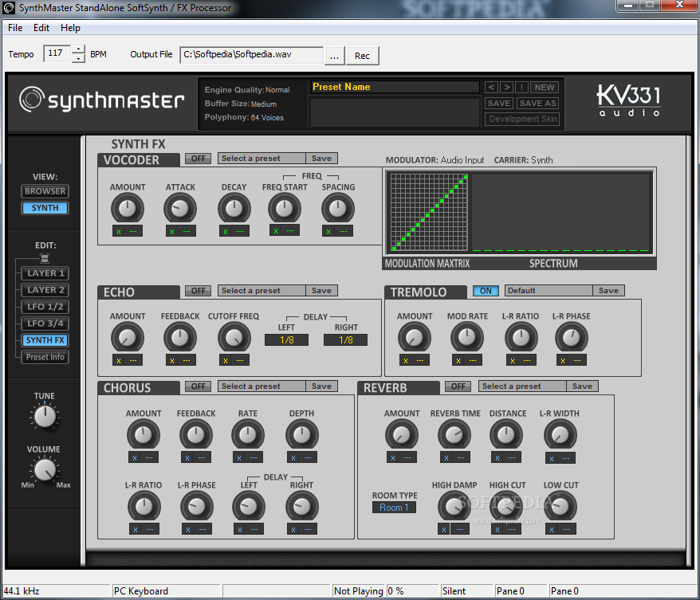Open Reverb Select a preset dropdown

click(x=522, y=386)
